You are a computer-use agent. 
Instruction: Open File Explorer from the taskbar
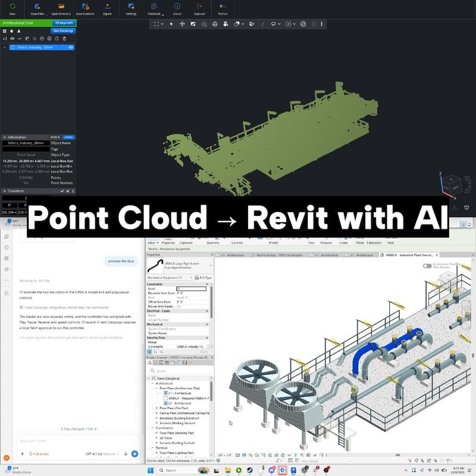228,470
